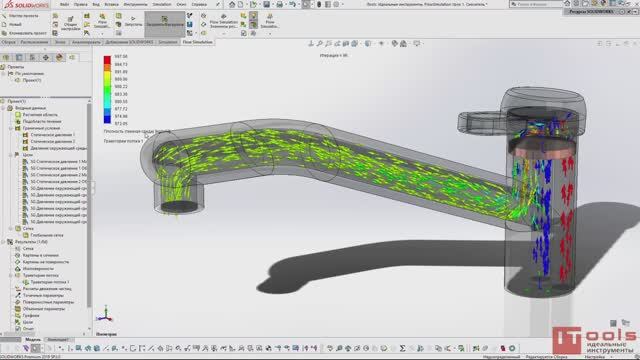Click the view settings monitor icon
Viewport: 640px width, 360px height.
417,43
